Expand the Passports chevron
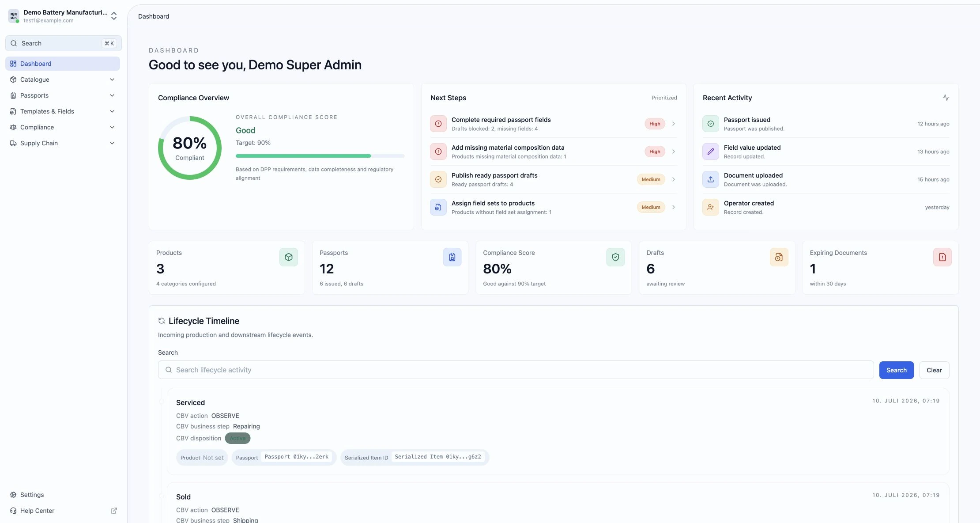Screen dimensions: 980x523 click(112, 95)
